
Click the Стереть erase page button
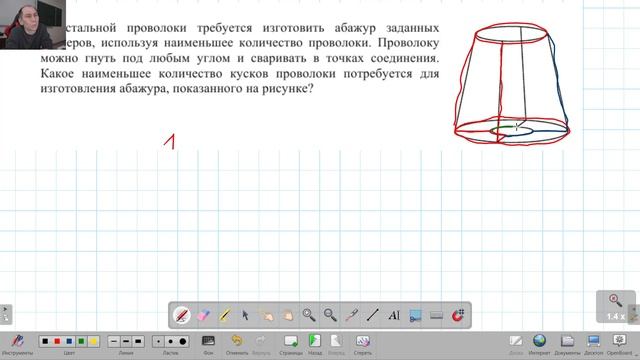(x=362, y=344)
